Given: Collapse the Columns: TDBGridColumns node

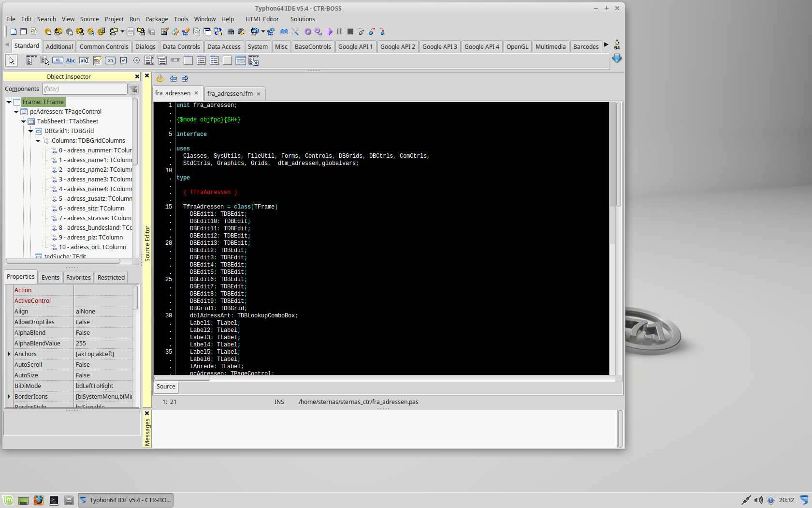Looking at the screenshot, I should coord(38,141).
